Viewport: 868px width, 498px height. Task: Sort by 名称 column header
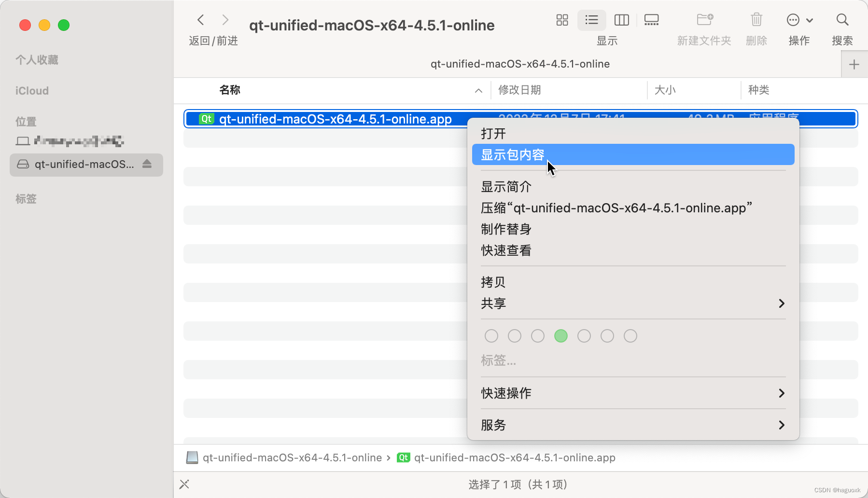(x=230, y=90)
